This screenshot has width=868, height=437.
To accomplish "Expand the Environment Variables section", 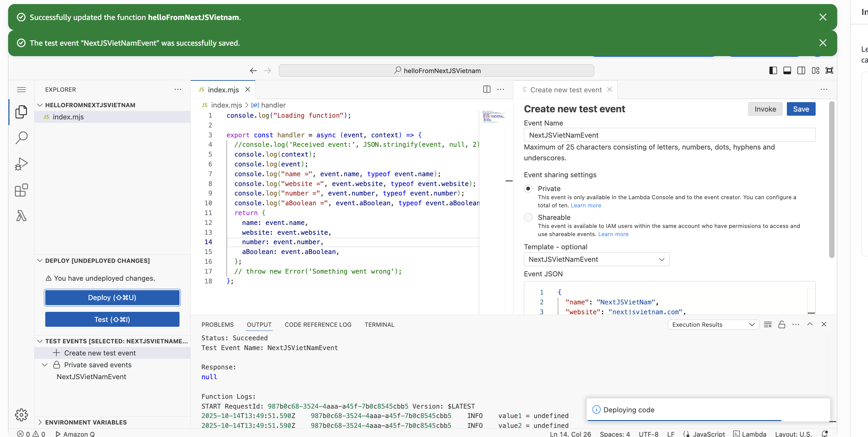I will point(86,422).
